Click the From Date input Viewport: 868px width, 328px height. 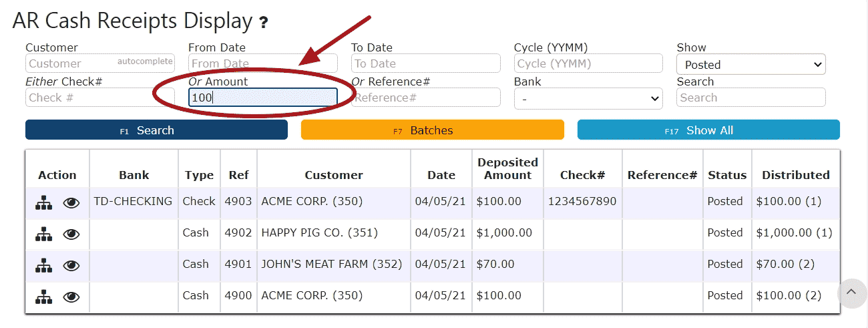[x=263, y=63]
